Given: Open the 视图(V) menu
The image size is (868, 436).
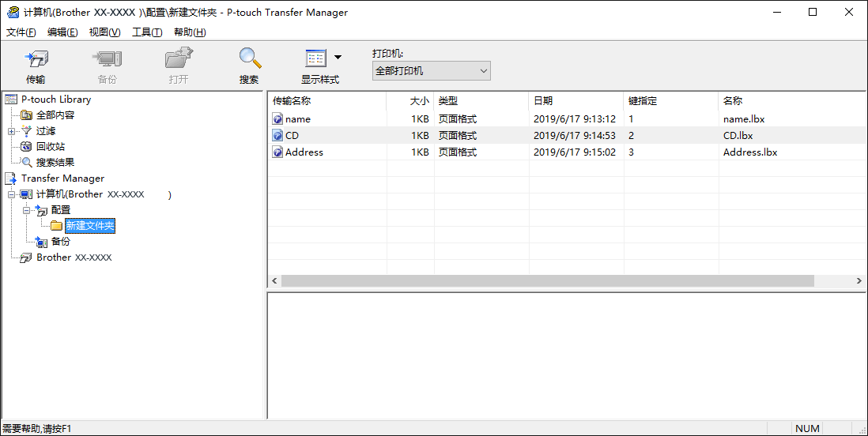Looking at the screenshot, I should click(x=104, y=32).
